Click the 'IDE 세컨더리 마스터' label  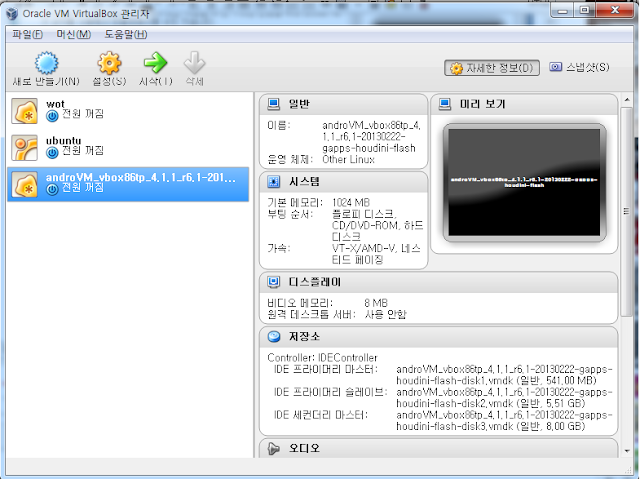(x=321, y=415)
